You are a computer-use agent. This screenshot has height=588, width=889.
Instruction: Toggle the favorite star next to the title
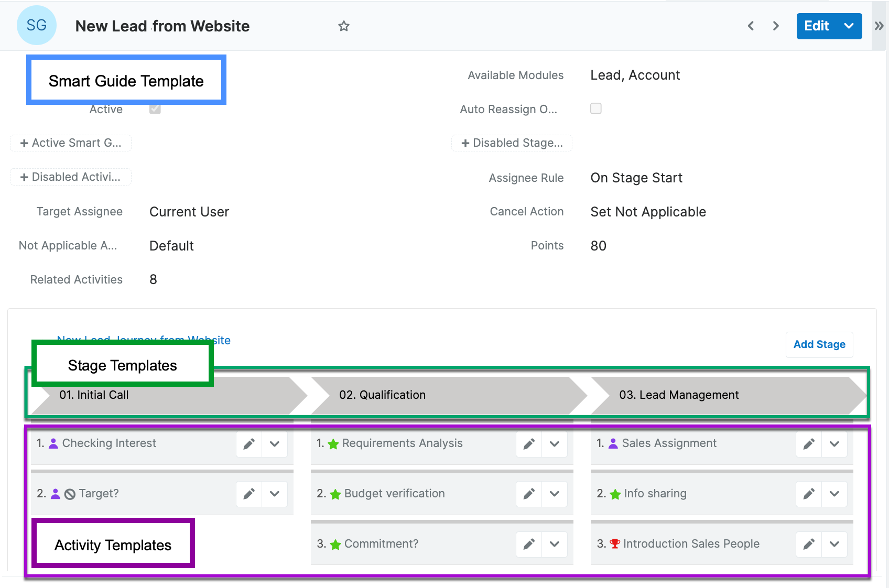click(x=344, y=26)
